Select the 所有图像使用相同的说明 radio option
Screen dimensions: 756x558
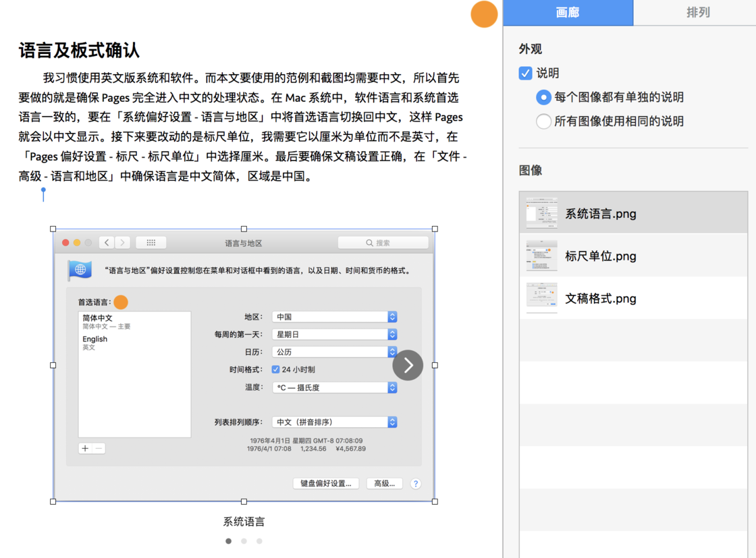tap(544, 121)
